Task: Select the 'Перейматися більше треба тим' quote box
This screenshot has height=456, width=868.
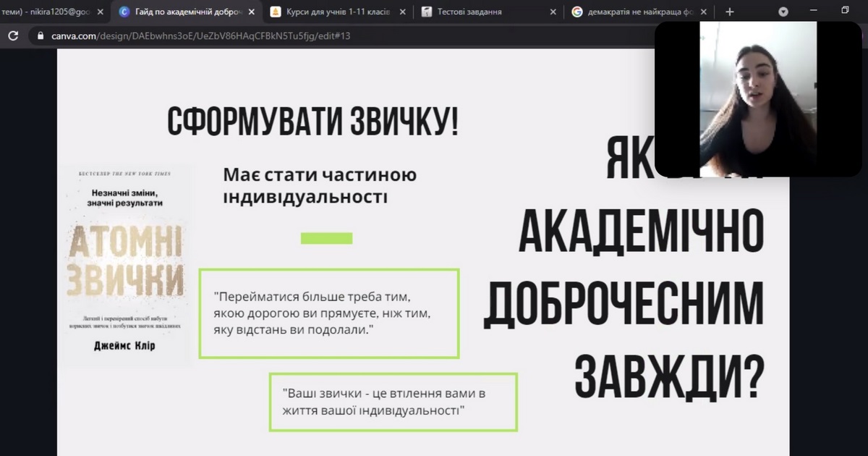Action: (329, 313)
